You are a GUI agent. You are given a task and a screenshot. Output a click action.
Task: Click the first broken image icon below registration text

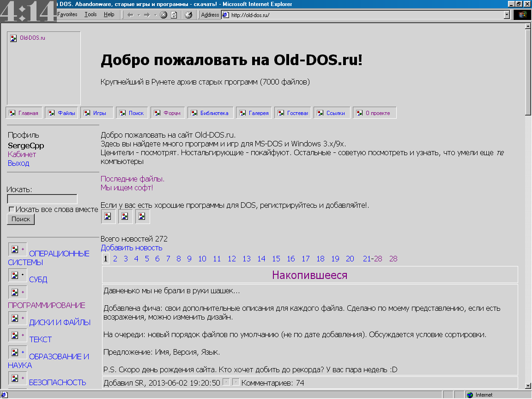108,217
